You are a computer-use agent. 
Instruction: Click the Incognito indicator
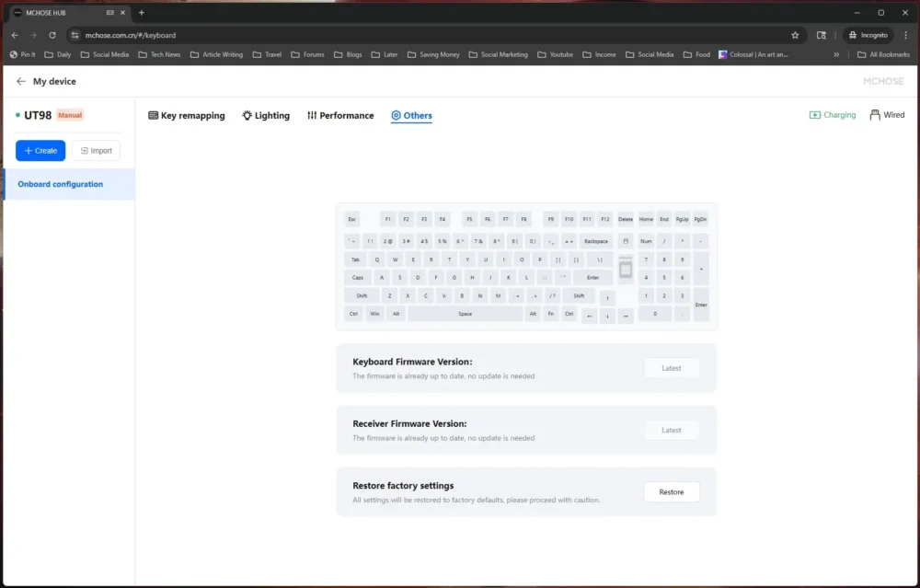pyautogui.click(x=868, y=35)
